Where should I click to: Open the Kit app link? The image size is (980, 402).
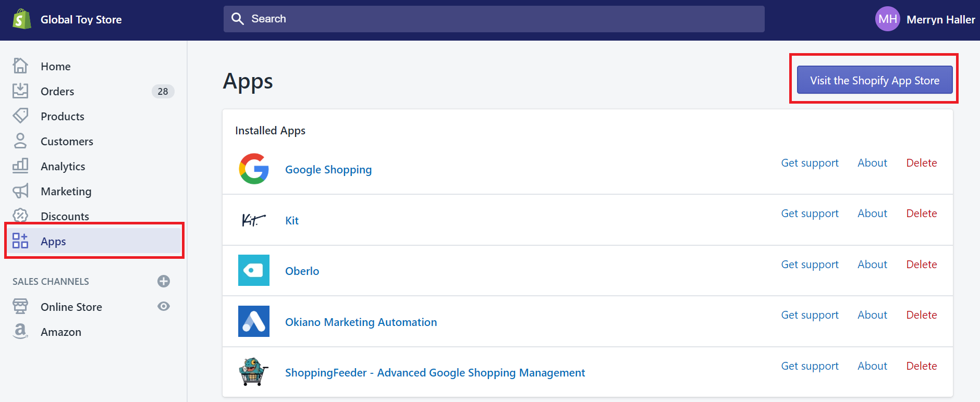(x=292, y=220)
